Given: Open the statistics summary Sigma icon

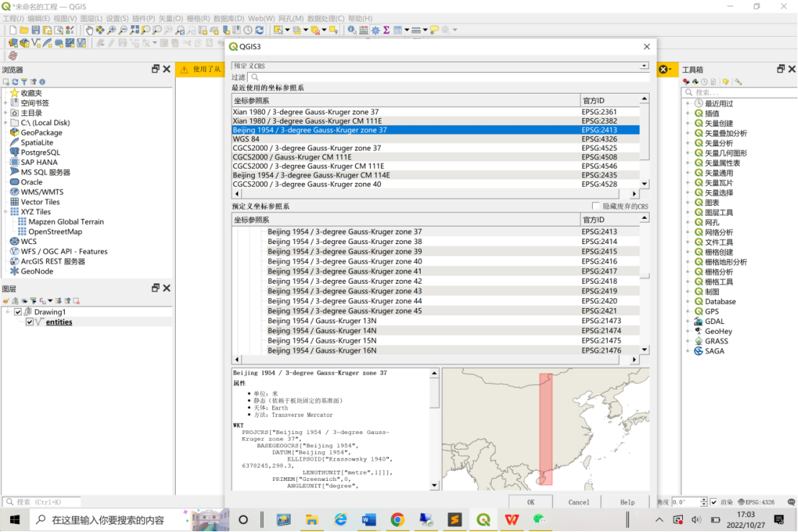Looking at the screenshot, I should (x=386, y=30).
